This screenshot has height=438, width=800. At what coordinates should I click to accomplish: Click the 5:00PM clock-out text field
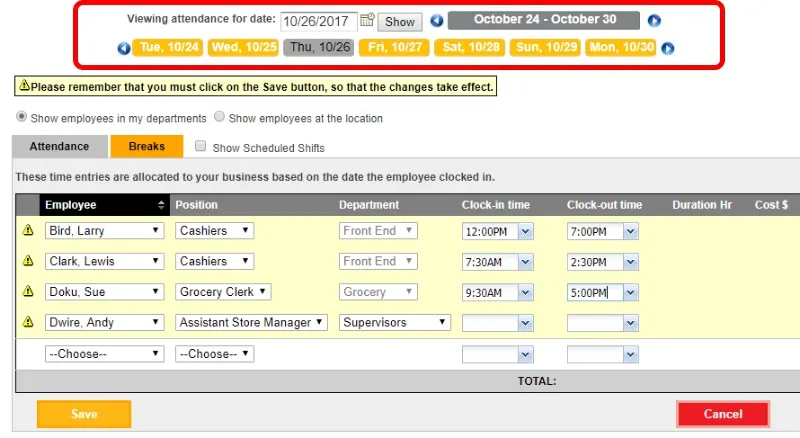[x=595, y=293]
